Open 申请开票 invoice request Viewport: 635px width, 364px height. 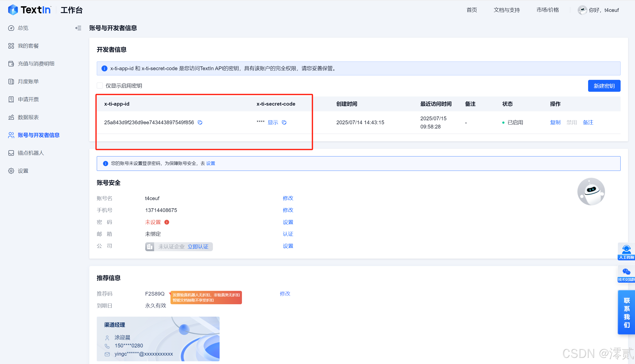pyautogui.click(x=28, y=99)
